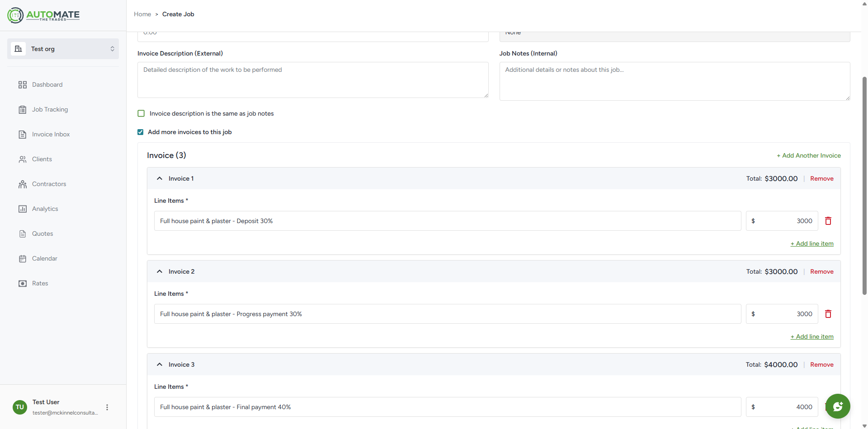The image size is (868, 429).
Task: Click the Home breadcrumb link
Action: click(x=142, y=14)
